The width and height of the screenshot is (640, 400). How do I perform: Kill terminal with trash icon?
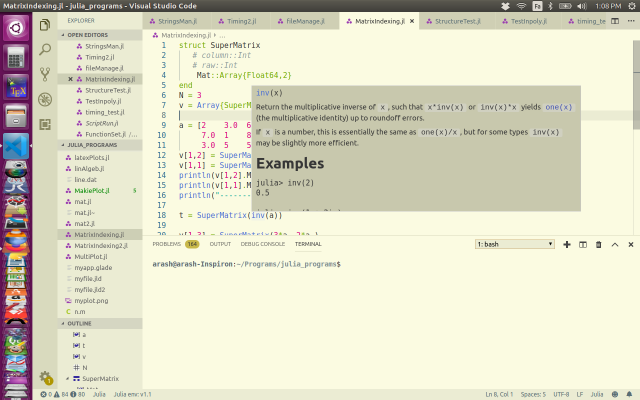pyautogui.click(x=598, y=244)
